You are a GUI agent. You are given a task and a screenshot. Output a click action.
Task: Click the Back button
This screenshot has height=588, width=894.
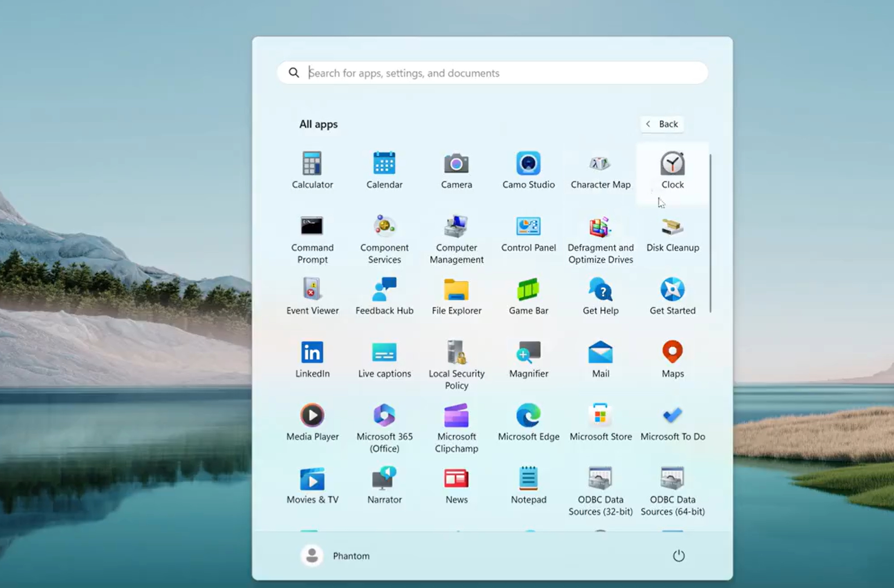(662, 124)
